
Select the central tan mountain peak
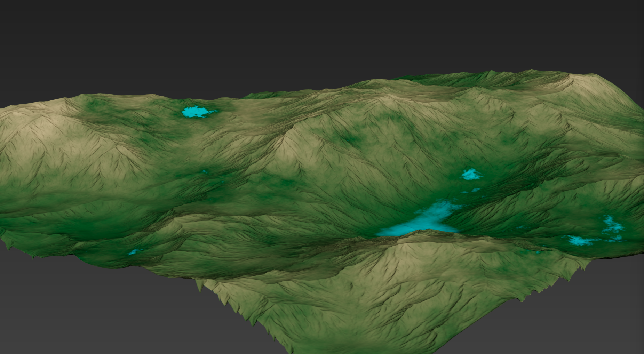[x=289, y=134]
